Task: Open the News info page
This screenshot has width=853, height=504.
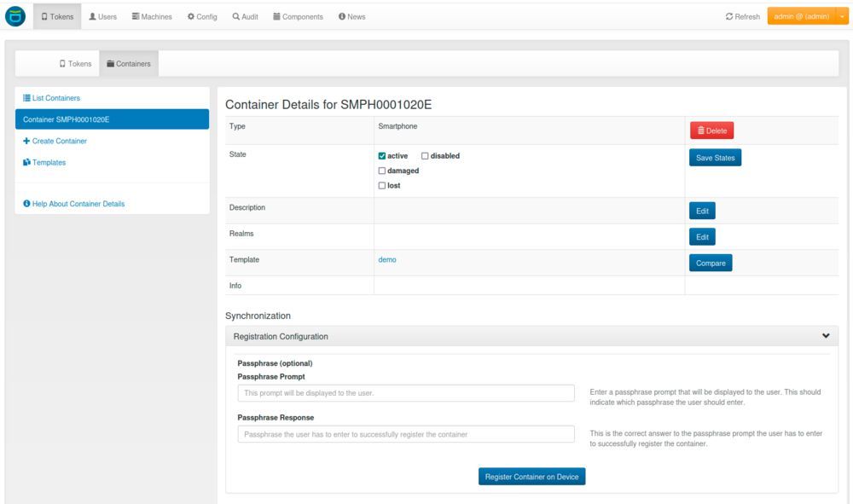Action: point(351,17)
